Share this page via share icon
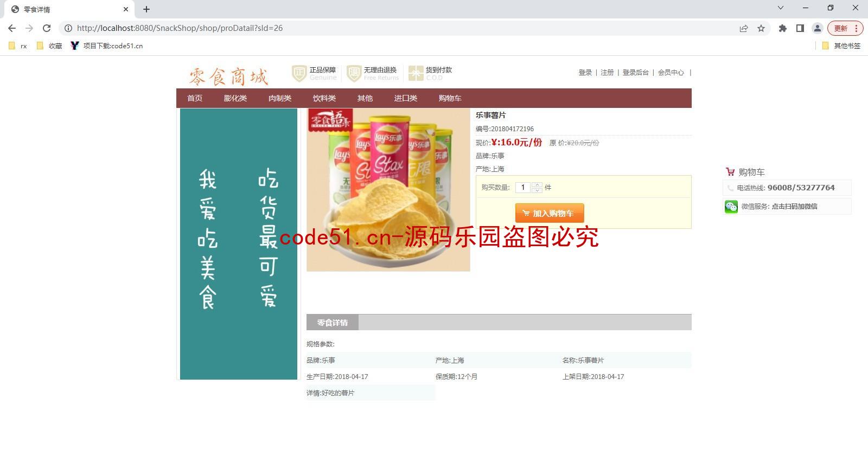This screenshot has height=462, width=868. pos(744,28)
